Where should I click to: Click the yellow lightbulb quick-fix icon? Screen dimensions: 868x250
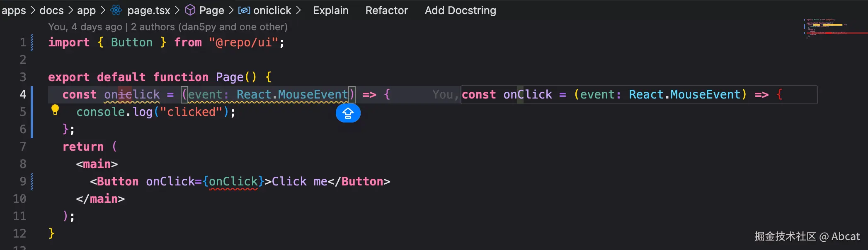(55, 110)
